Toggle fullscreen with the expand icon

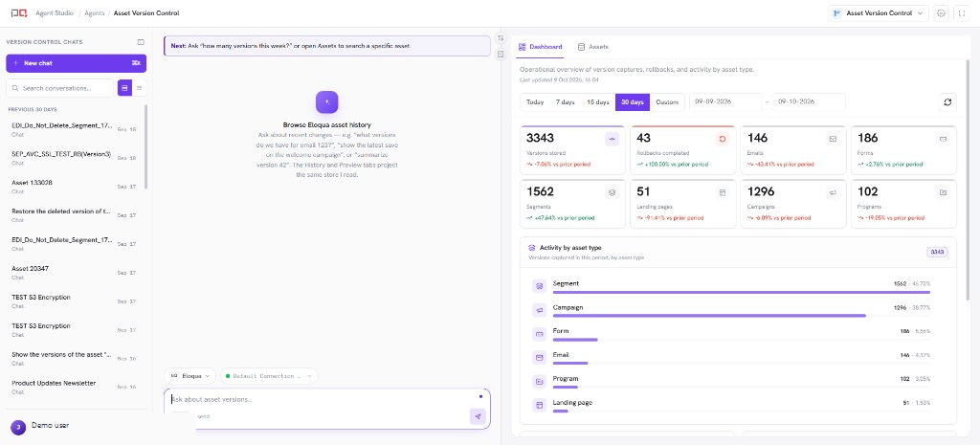961,13
